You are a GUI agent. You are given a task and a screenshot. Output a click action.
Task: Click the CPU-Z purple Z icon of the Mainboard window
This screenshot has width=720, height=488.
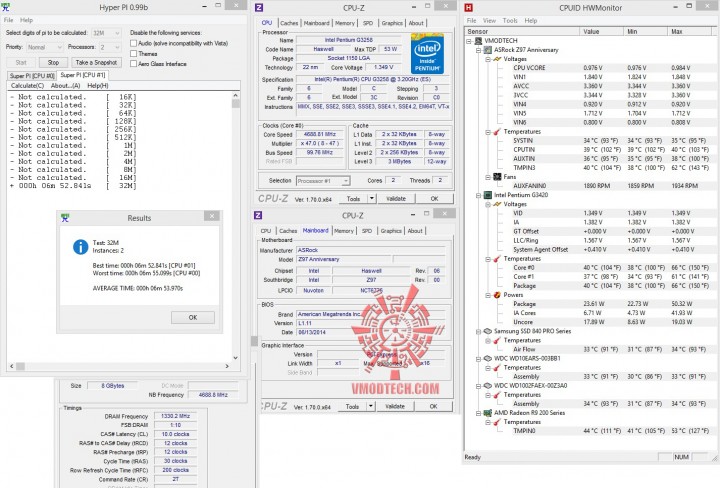click(258, 215)
